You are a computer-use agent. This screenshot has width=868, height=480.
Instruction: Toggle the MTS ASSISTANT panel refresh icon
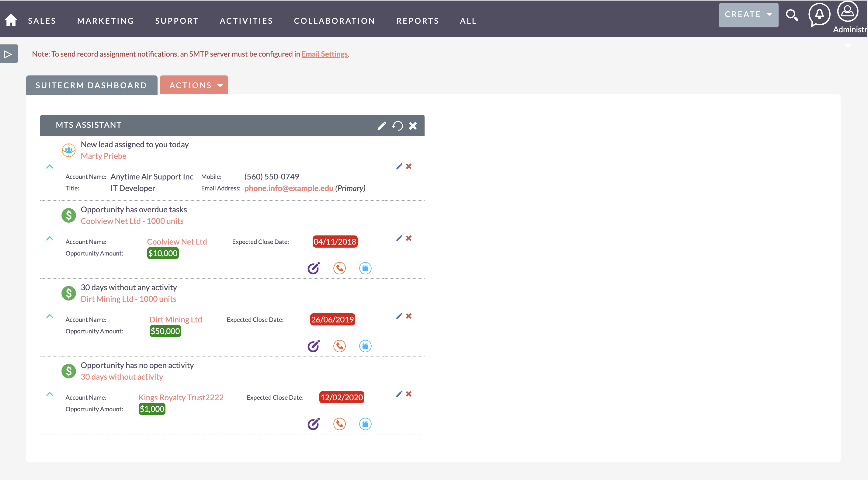click(398, 125)
